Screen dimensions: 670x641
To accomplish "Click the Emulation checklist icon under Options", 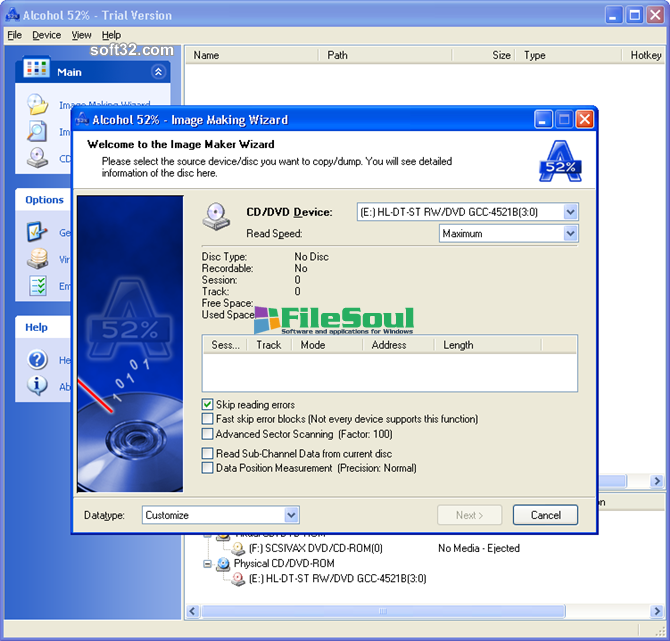I will point(38,286).
